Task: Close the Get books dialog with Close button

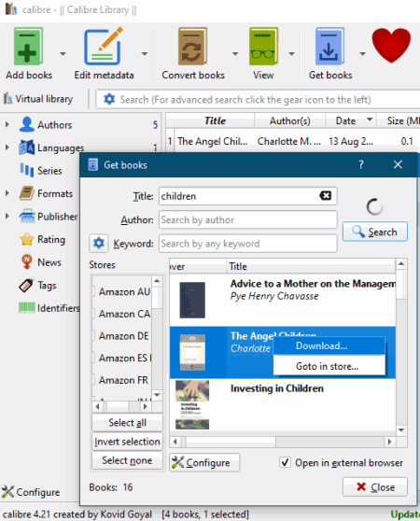Action: click(x=375, y=487)
